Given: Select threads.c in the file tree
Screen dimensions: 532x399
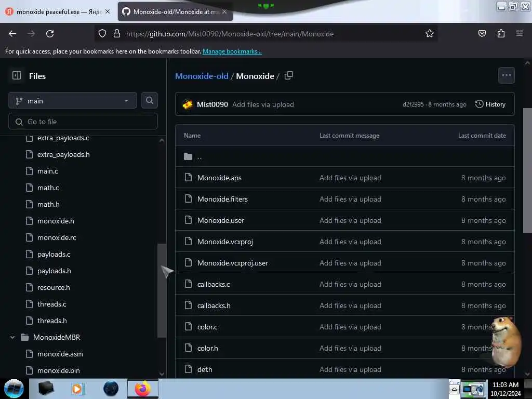Looking at the screenshot, I should coord(51,304).
